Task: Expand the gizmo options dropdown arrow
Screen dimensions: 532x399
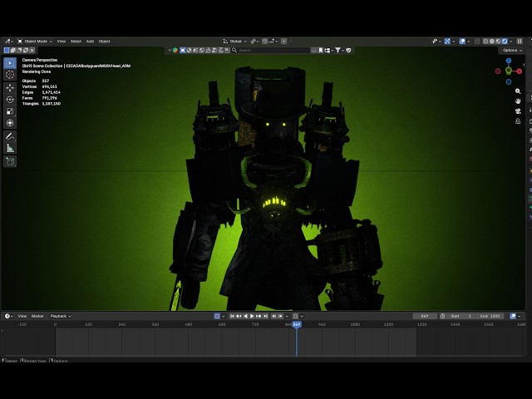Action: pyautogui.click(x=454, y=42)
